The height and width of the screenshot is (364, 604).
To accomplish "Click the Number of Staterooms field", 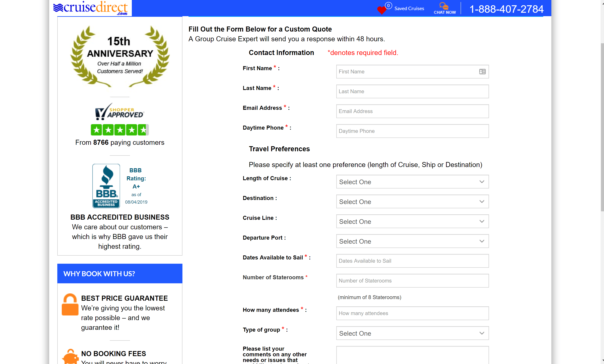I will (x=412, y=281).
